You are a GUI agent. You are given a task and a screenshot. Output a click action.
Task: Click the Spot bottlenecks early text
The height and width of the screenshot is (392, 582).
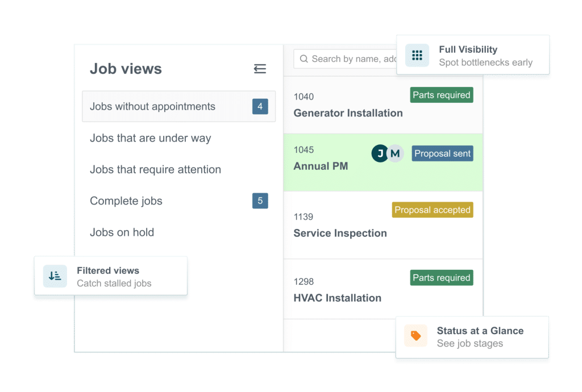click(485, 62)
